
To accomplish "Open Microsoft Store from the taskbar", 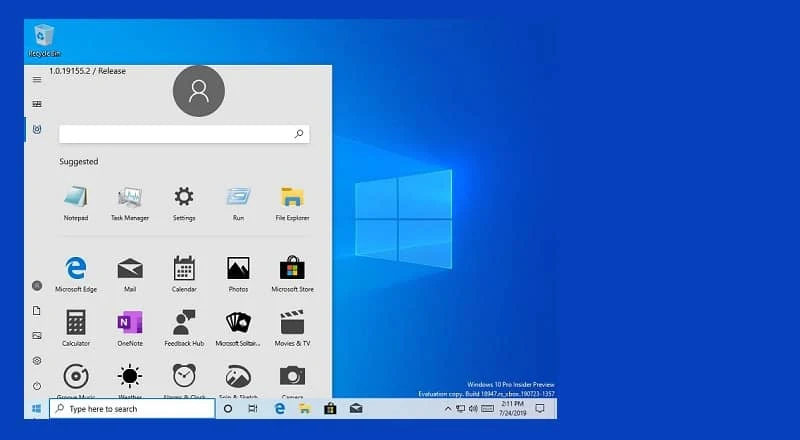I will [330, 408].
